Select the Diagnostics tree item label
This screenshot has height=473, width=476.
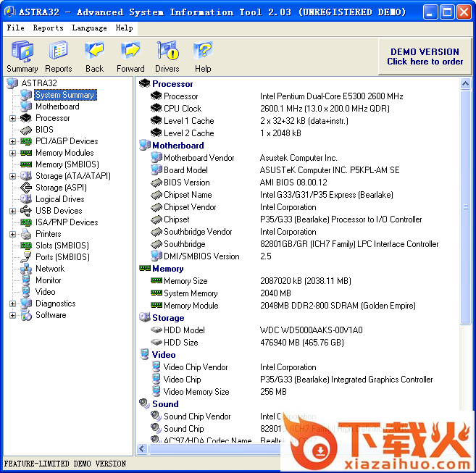point(56,304)
